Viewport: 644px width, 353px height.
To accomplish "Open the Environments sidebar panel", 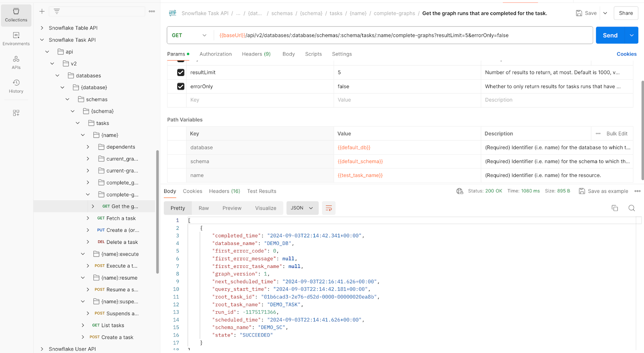I will point(16,39).
